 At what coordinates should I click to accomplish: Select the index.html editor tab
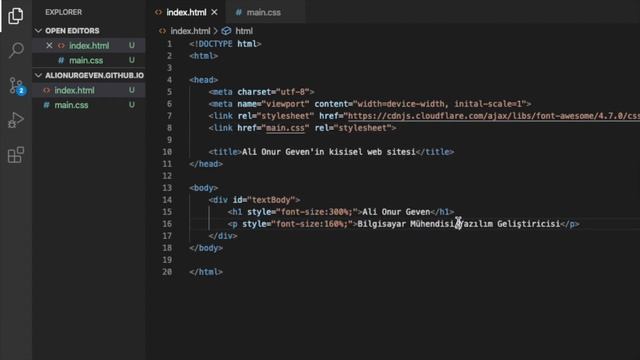(186, 12)
